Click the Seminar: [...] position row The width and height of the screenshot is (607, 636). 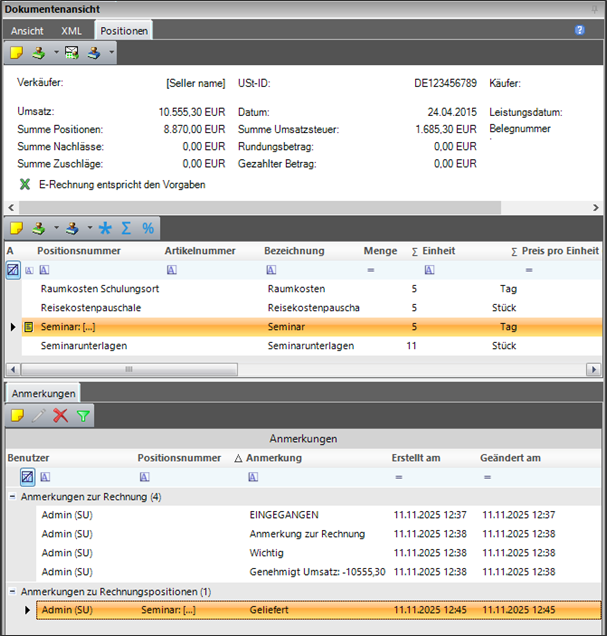coord(311,327)
